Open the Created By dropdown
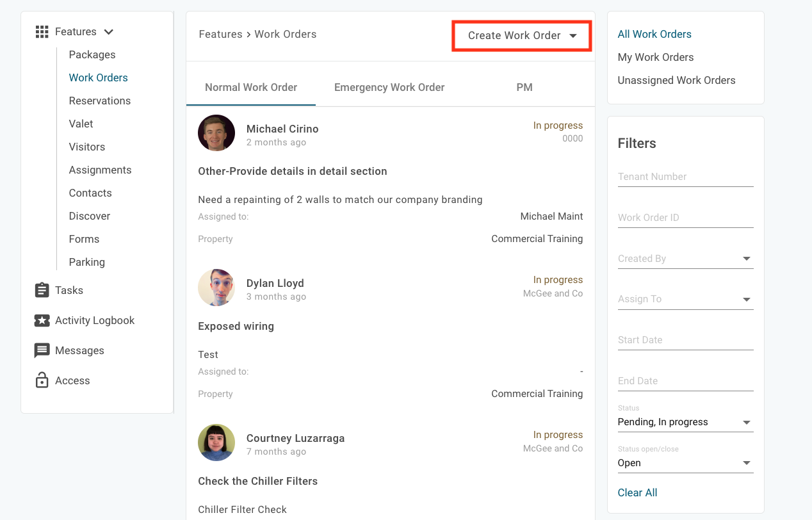Screen dimensions: 812x520 coord(685,259)
